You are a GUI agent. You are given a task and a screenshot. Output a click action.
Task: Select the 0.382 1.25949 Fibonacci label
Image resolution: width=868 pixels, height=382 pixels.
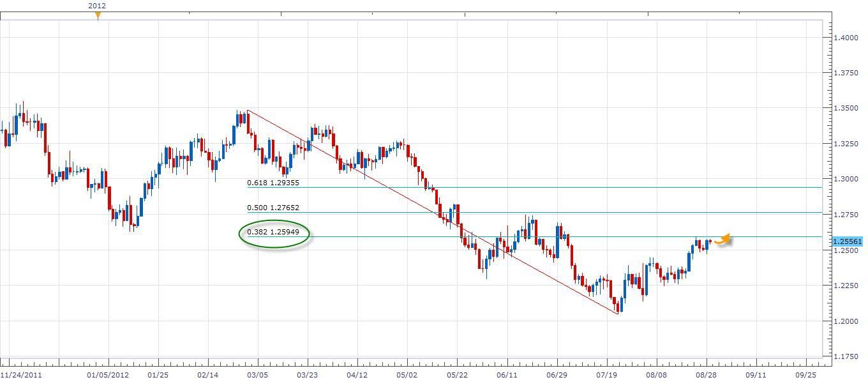273,233
